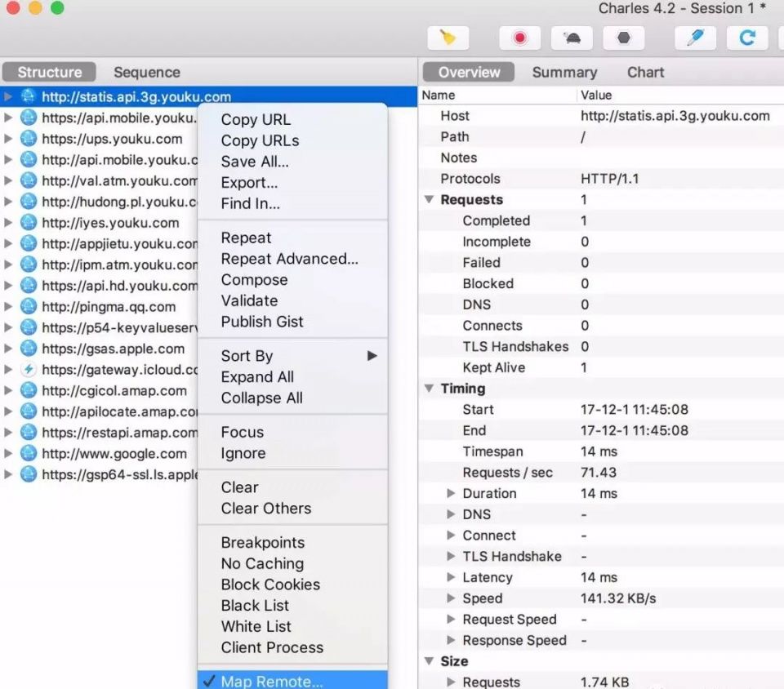Click the hexagon breakpoints toolbar icon
This screenshot has height=689, width=784.
(x=624, y=38)
